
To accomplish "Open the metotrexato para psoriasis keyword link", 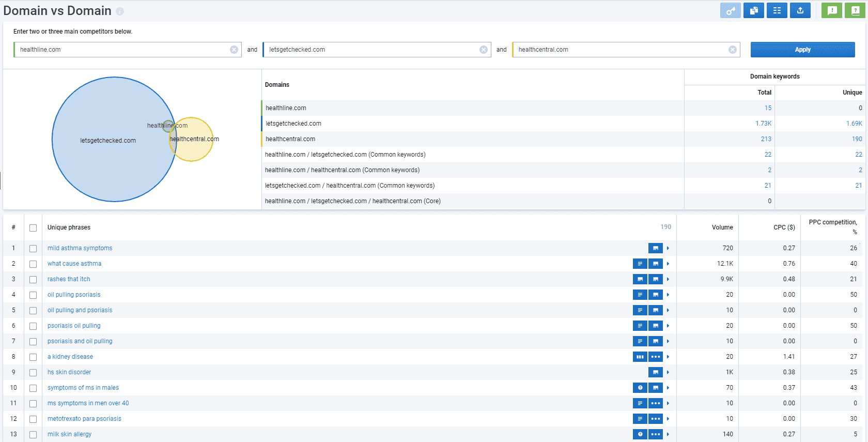I will (x=84, y=419).
